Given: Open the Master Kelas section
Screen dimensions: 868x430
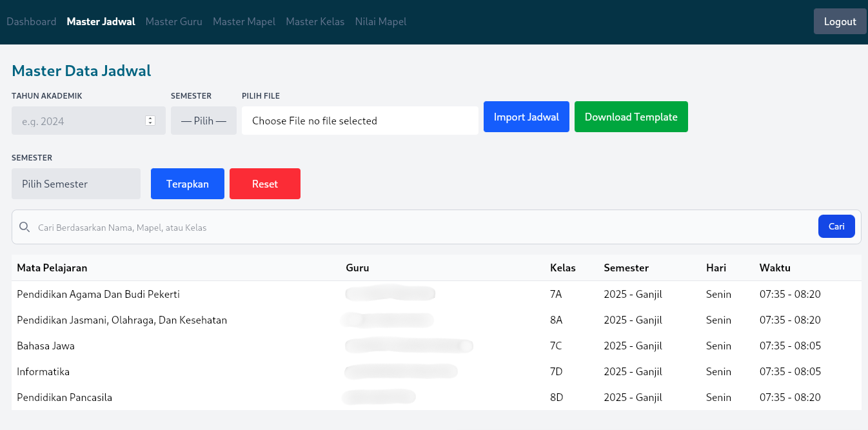Looking at the screenshot, I should 315,21.
